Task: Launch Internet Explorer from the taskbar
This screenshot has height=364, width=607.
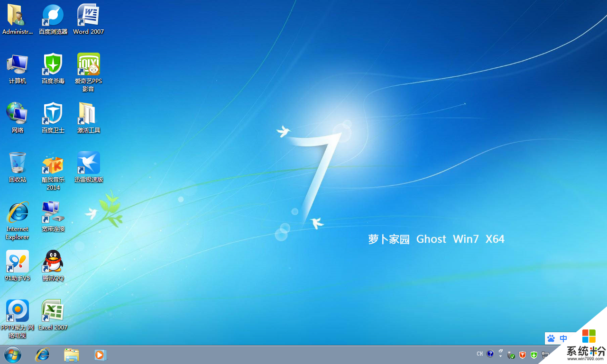Action: [x=43, y=355]
